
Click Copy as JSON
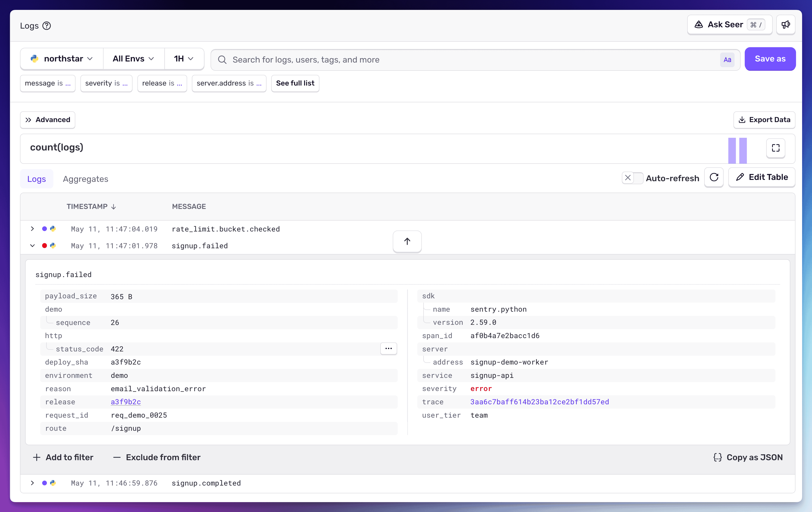pyautogui.click(x=748, y=457)
